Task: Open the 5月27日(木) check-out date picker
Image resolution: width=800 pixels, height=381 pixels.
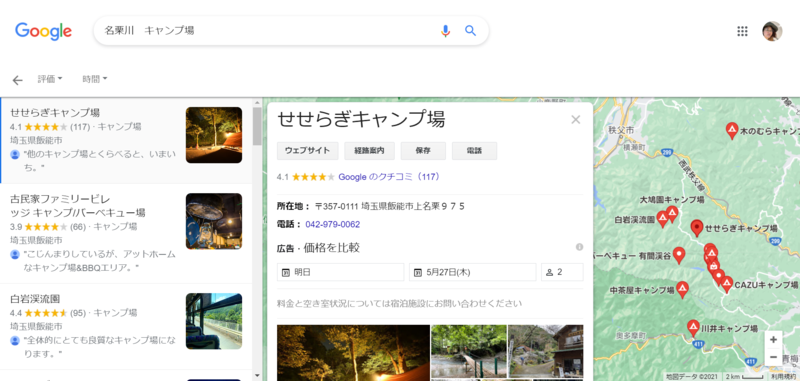Action: [472, 272]
